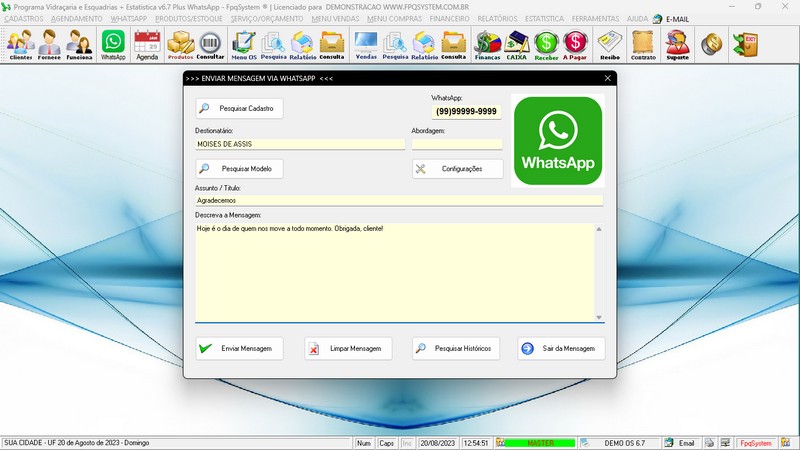
Task: Click the Pesquisar Históricos button
Action: (456, 348)
